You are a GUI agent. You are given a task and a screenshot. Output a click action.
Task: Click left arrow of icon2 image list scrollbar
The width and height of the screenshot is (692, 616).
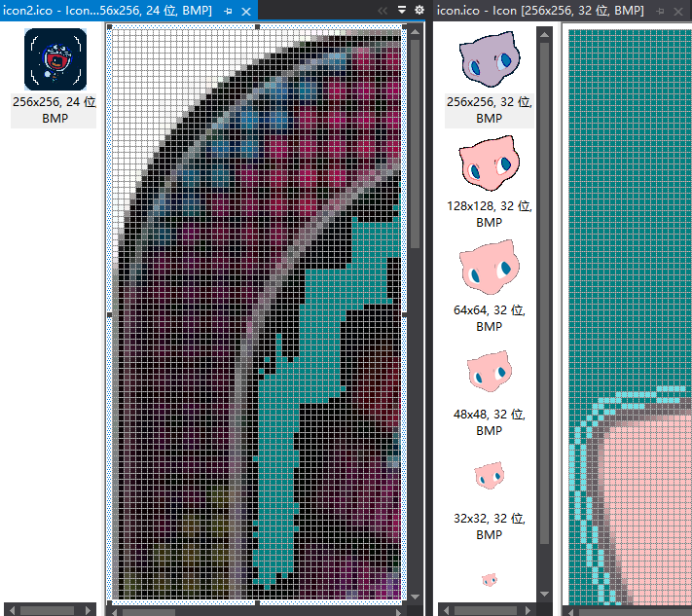pos(12,610)
